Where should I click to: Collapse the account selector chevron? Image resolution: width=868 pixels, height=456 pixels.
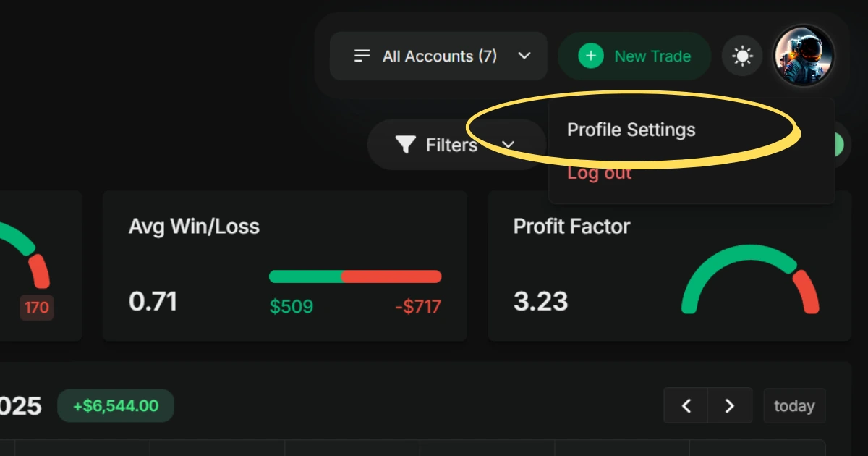[524, 56]
